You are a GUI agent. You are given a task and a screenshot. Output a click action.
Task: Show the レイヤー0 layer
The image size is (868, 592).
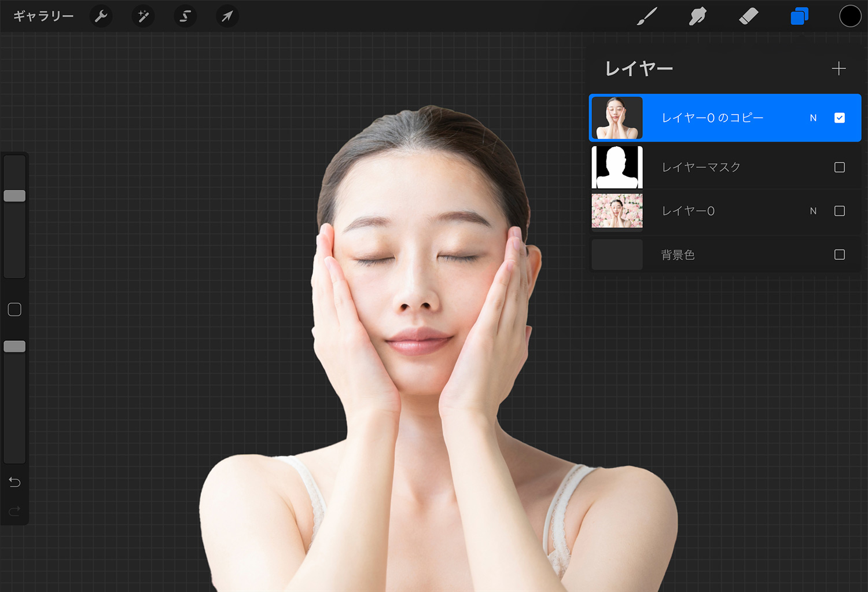[x=840, y=211]
